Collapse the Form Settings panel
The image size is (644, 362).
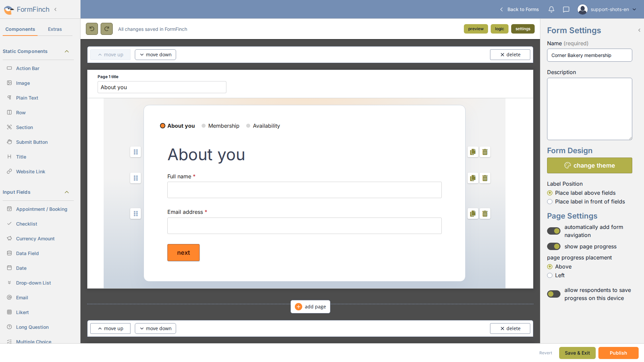pos(639,30)
